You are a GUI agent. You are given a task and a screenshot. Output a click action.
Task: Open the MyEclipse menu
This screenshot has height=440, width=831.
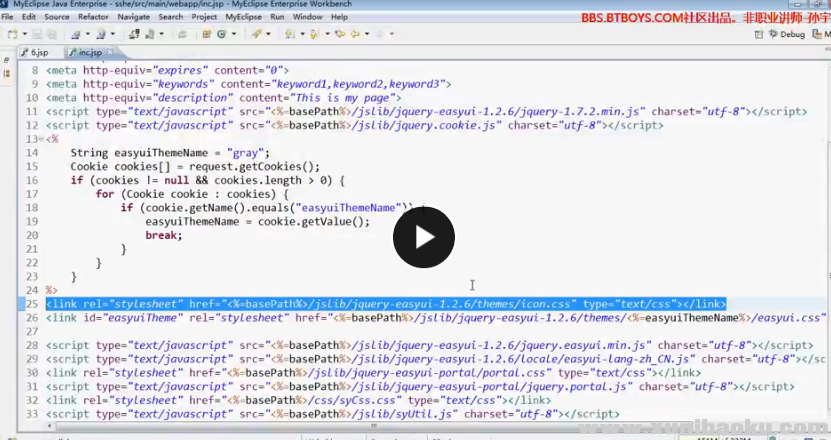pyautogui.click(x=243, y=17)
